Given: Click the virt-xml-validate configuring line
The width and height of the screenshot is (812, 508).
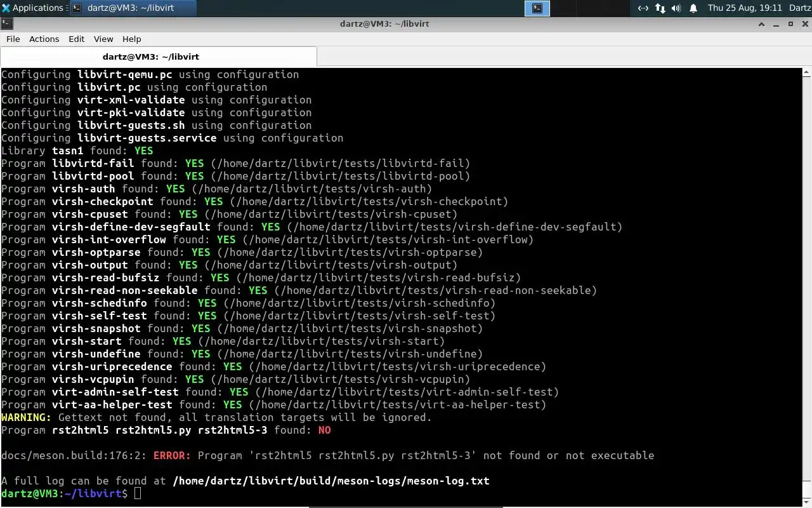Looking at the screenshot, I should [x=156, y=100].
